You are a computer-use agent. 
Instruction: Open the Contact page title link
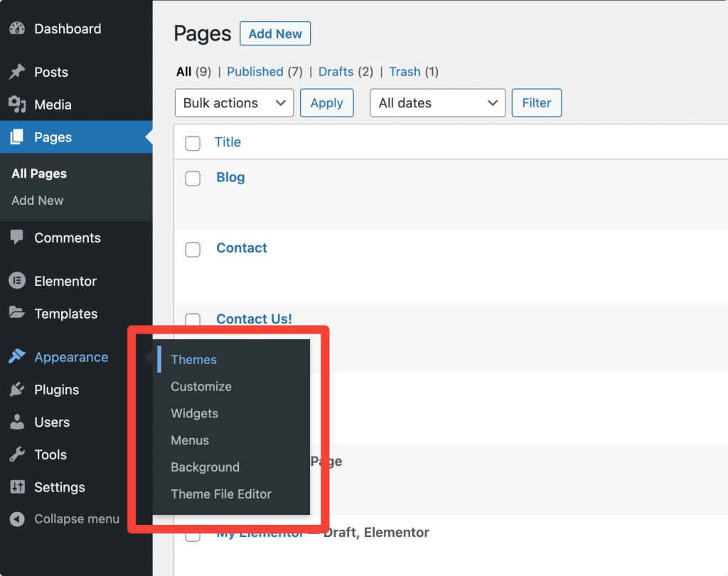point(242,248)
